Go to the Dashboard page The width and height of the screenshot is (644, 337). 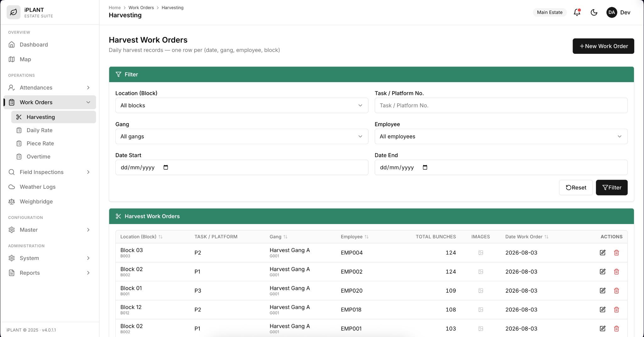[50, 45]
